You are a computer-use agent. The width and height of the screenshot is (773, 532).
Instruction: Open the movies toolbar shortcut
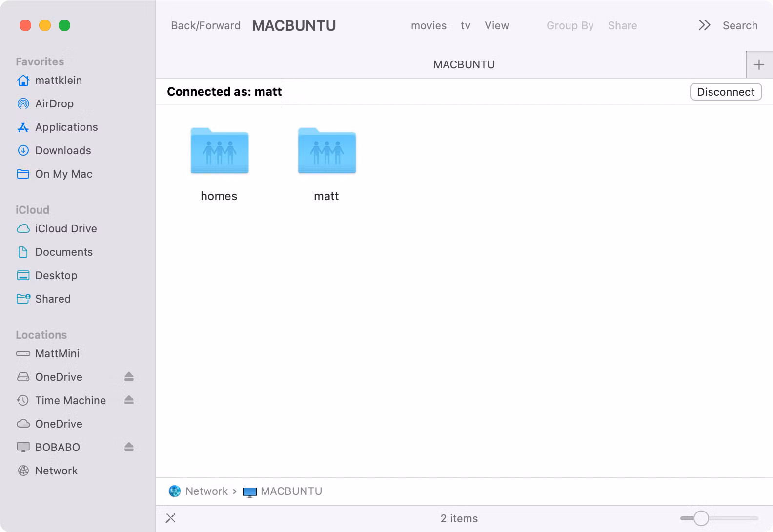tap(428, 25)
